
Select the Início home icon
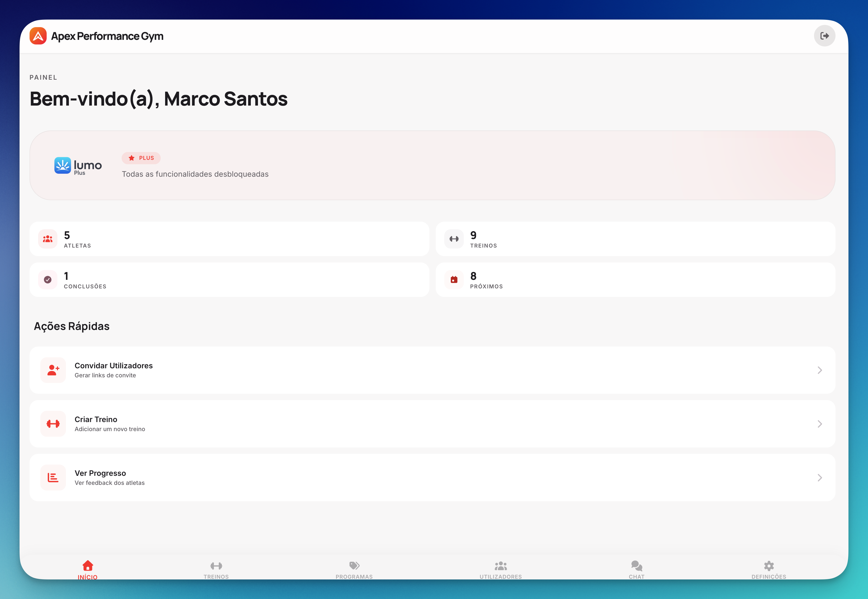[87, 565]
